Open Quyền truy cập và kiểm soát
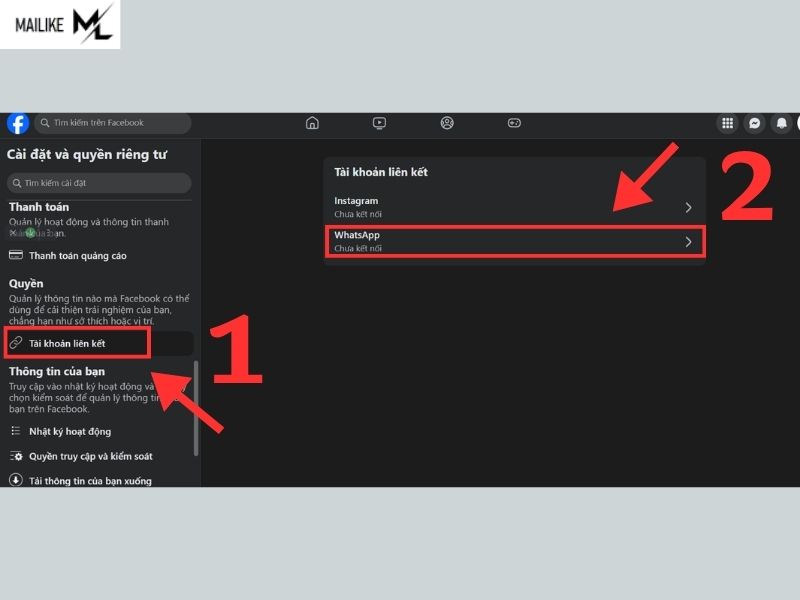Image resolution: width=800 pixels, height=600 pixels. coord(91,456)
